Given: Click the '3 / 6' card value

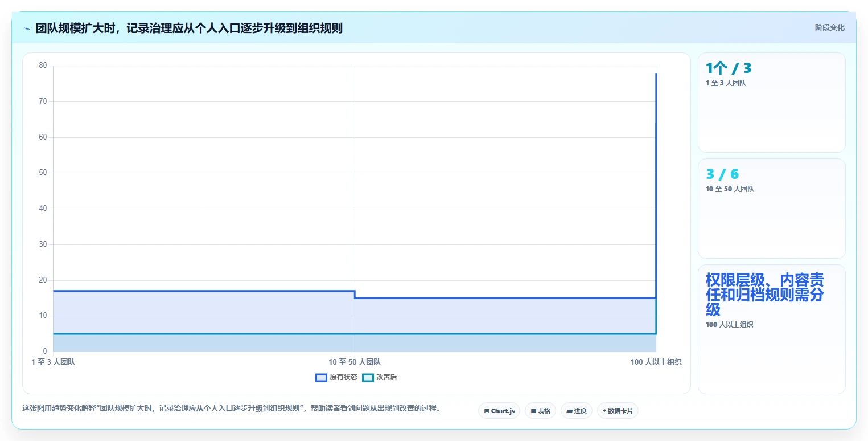Looking at the screenshot, I should (x=722, y=174).
